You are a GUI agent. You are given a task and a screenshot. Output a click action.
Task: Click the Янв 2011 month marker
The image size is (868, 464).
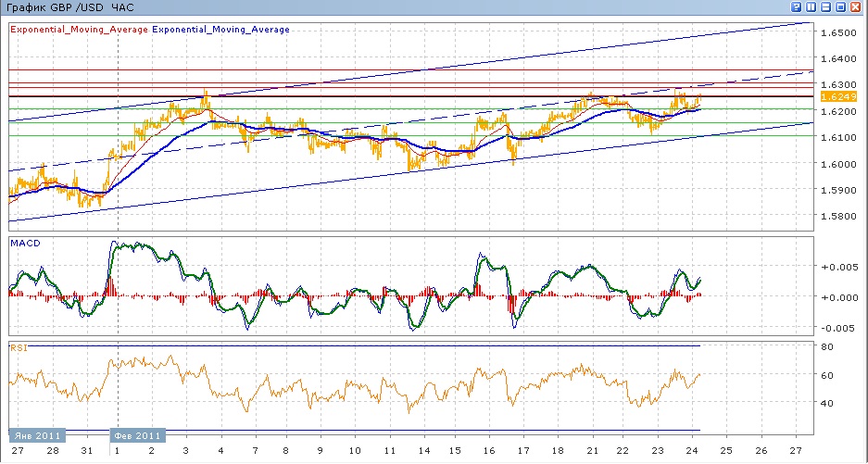(x=38, y=435)
